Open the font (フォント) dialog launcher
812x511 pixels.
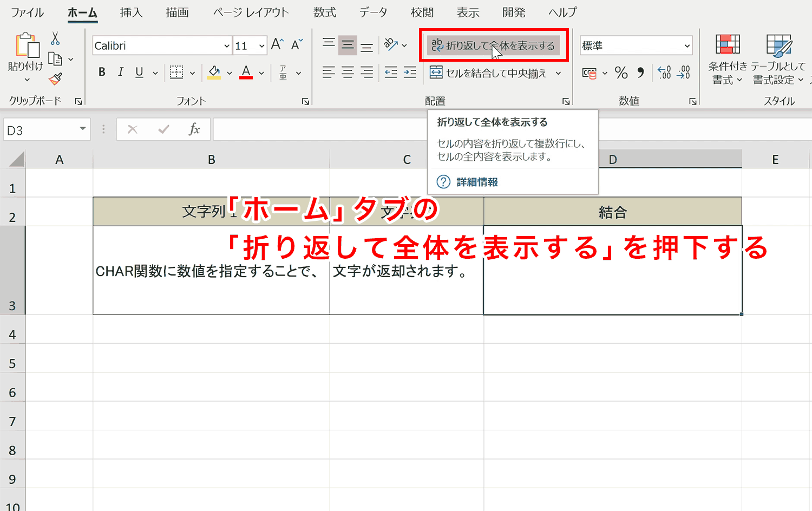coord(305,101)
